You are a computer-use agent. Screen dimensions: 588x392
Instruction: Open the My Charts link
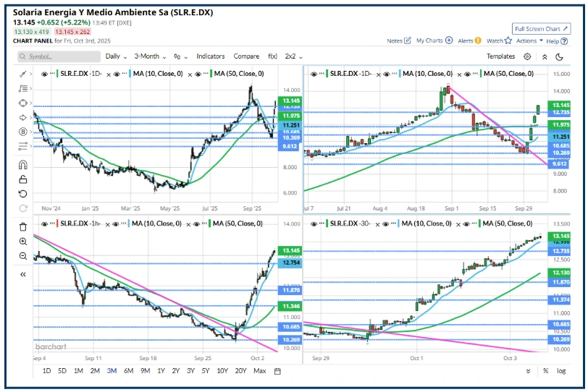coord(434,41)
